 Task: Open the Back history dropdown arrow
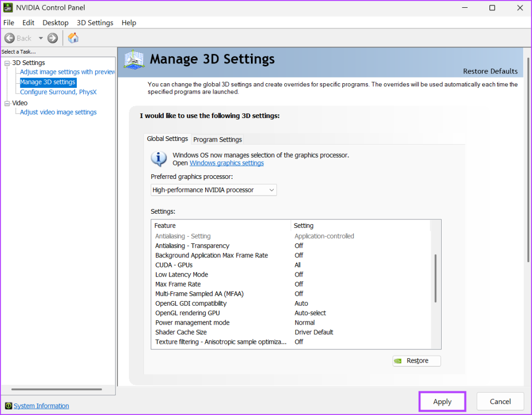pos(41,38)
